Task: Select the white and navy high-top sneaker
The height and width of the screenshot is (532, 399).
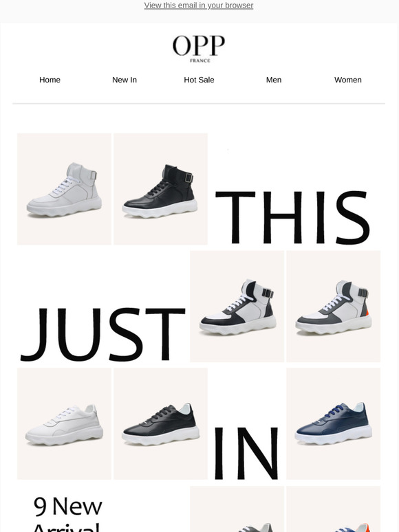Action: (237, 307)
